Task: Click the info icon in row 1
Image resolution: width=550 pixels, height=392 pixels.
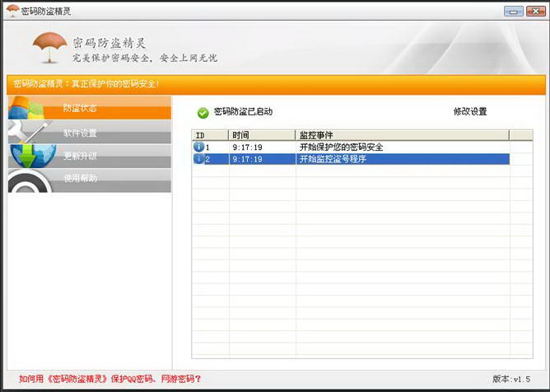Action: tap(198, 147)
